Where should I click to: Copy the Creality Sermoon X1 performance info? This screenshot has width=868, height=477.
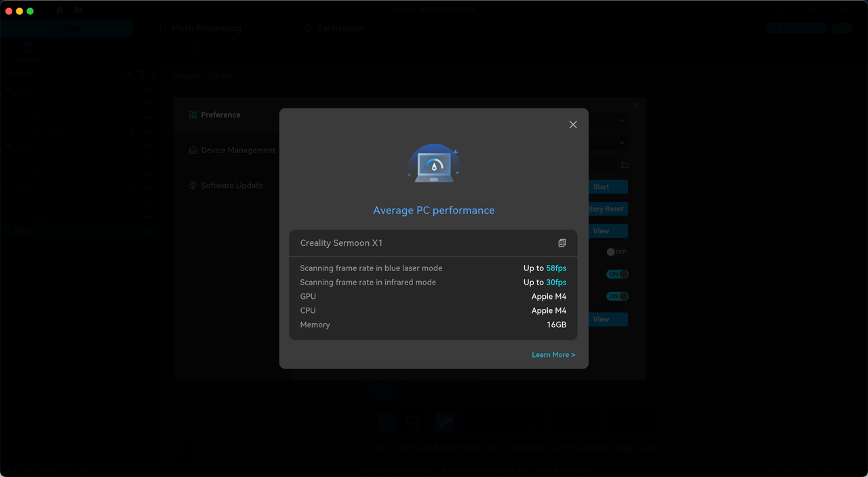click(x=561, y=243)
